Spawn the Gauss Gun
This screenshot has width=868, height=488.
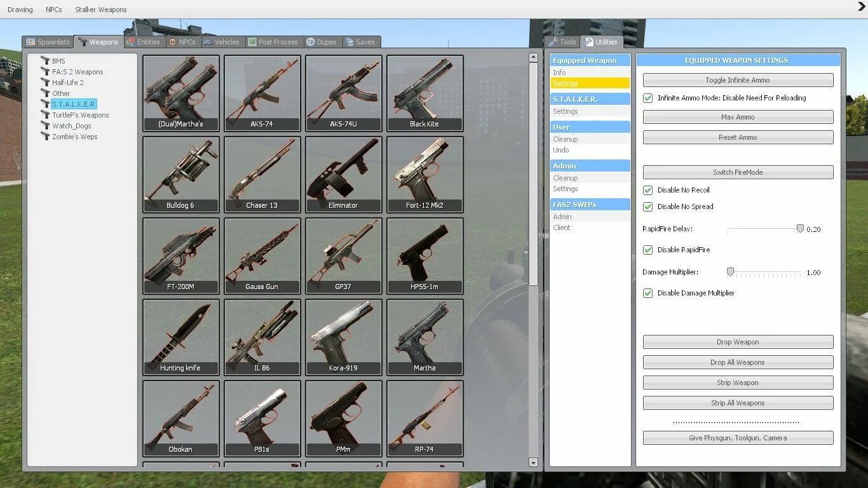[x=262, y=255]
